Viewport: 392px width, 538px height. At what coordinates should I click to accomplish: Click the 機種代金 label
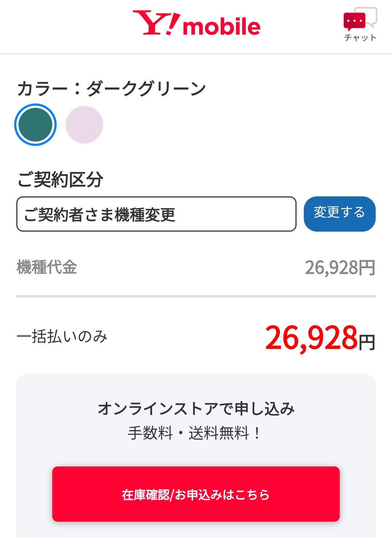[47, 268]
